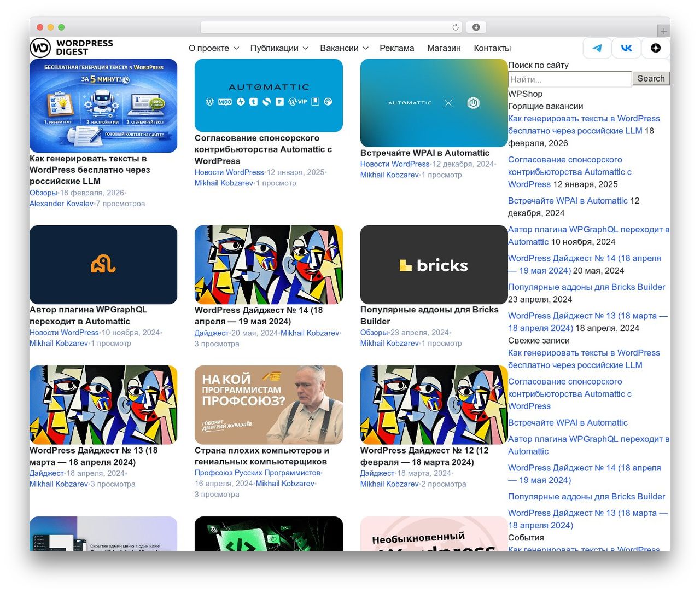Open Новости WordPress category under WPGraphQL card

click(x=64, y=333)
